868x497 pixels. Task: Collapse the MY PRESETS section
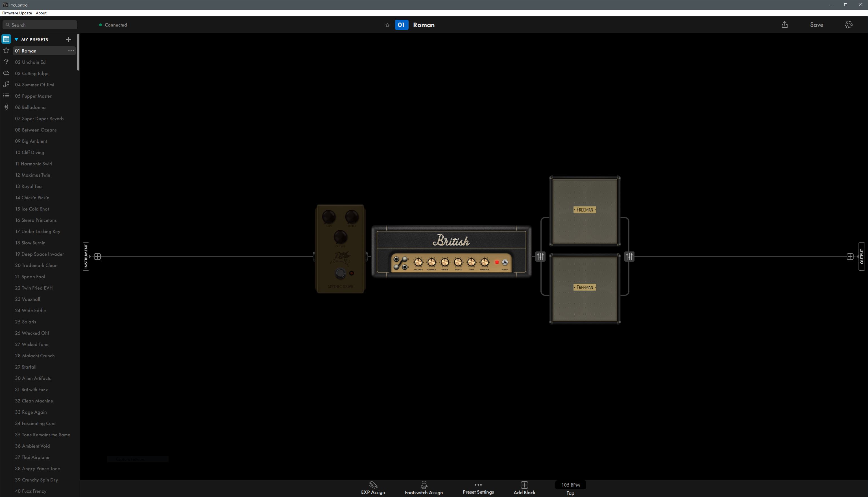click(16, 39)
